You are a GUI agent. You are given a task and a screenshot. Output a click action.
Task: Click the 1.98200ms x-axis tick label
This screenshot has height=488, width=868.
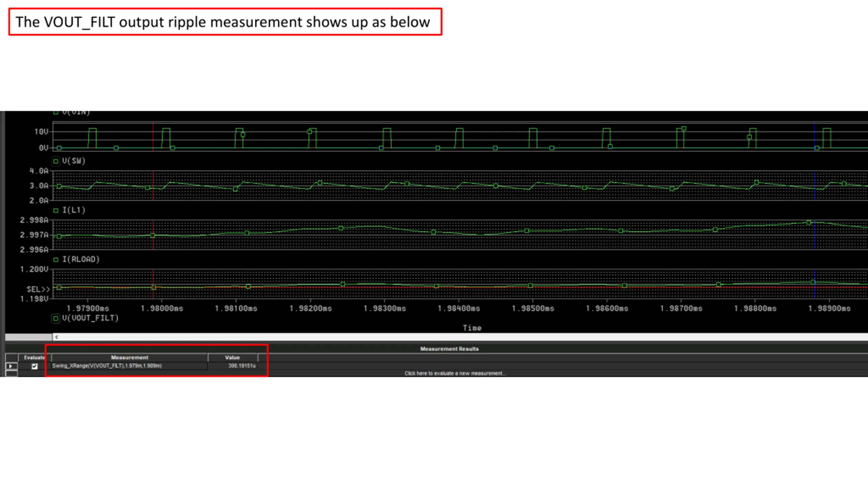tap(310, 308)
